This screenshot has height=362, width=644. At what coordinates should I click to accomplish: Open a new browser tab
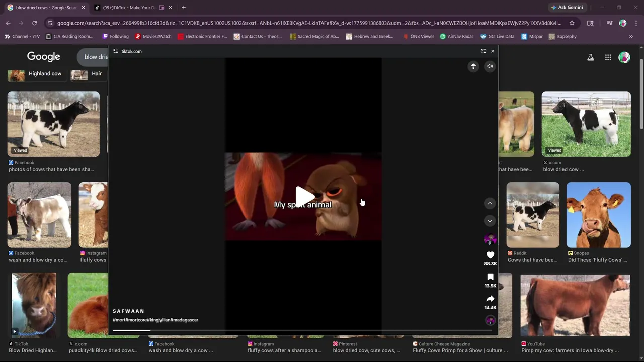pos(184,8)
